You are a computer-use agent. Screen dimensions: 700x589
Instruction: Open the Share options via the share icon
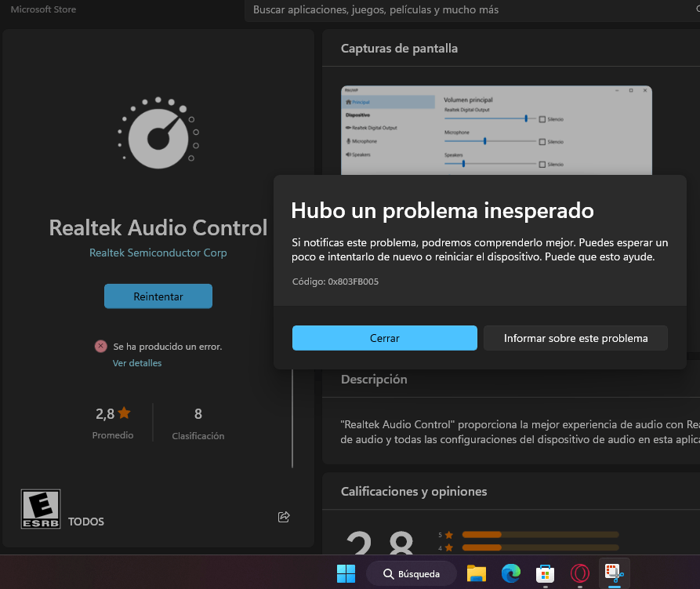[x=283, y=517]
